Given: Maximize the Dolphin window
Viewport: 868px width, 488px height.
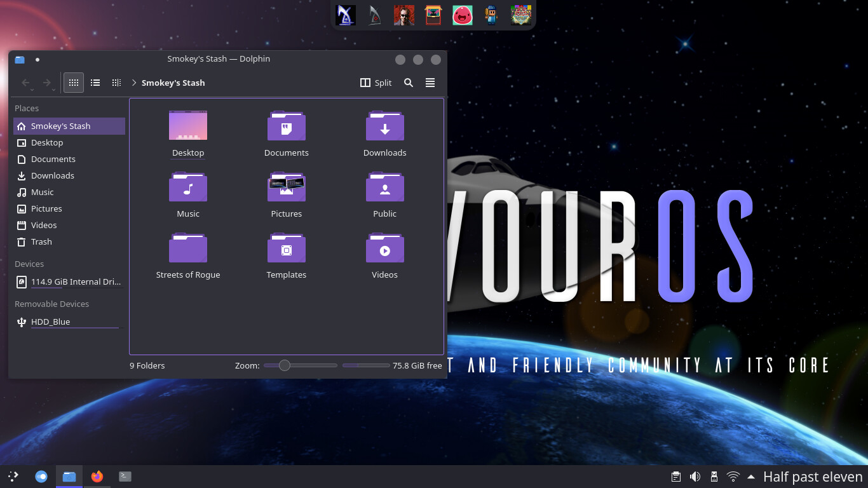Looking at the screenshot, I should pyautogui.click(x=418, y=59).
